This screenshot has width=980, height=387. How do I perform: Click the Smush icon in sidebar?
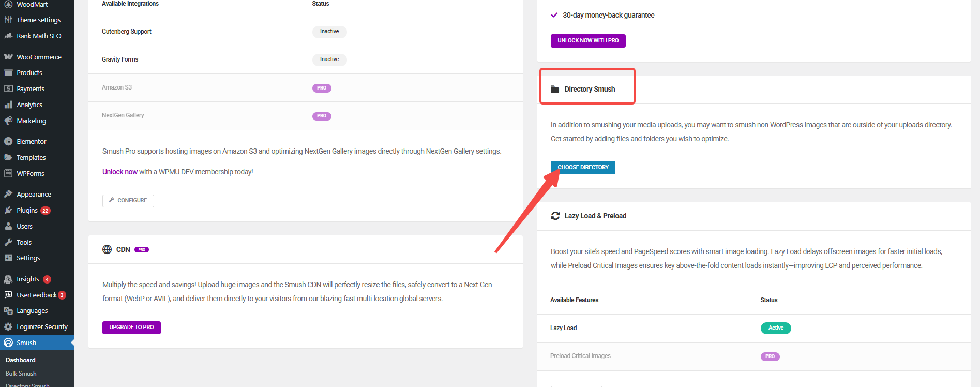[8, 343]
